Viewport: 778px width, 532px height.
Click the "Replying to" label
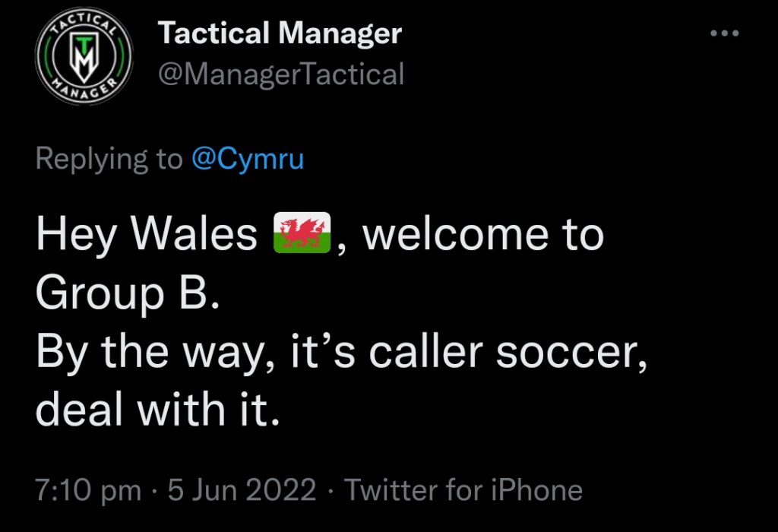tap(109, 159)
